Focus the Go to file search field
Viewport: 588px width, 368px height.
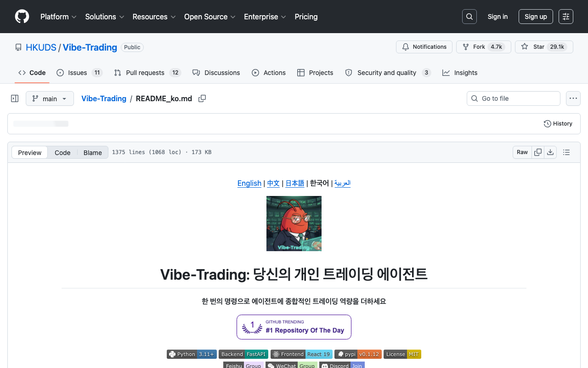(514, 98)
